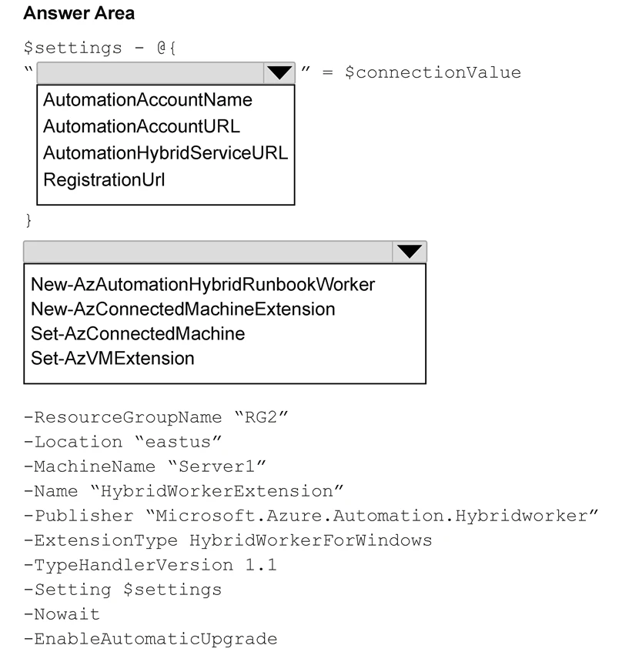Expand the cmdlet selection dropdown arrow

(x=410, y=252)
